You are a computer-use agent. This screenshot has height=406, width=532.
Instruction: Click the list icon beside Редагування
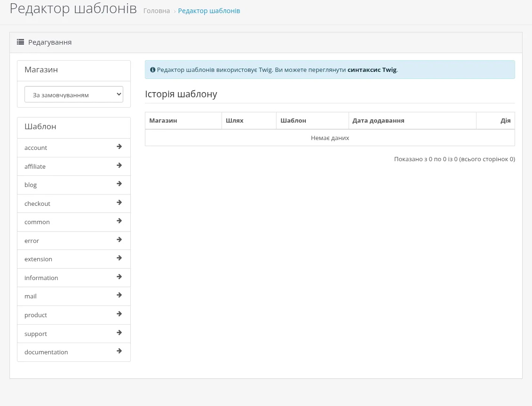point(20,42)
